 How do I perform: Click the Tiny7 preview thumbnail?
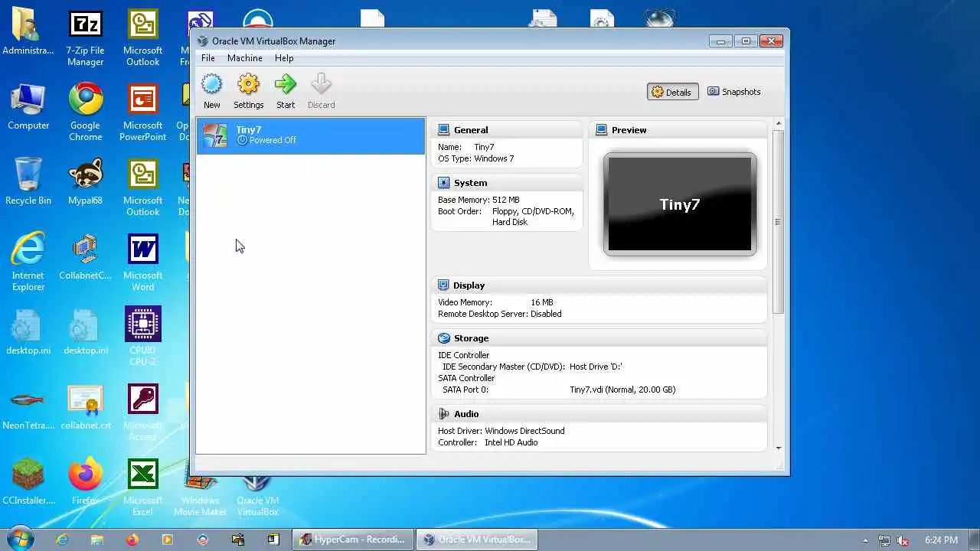click(x=680, y=204)
